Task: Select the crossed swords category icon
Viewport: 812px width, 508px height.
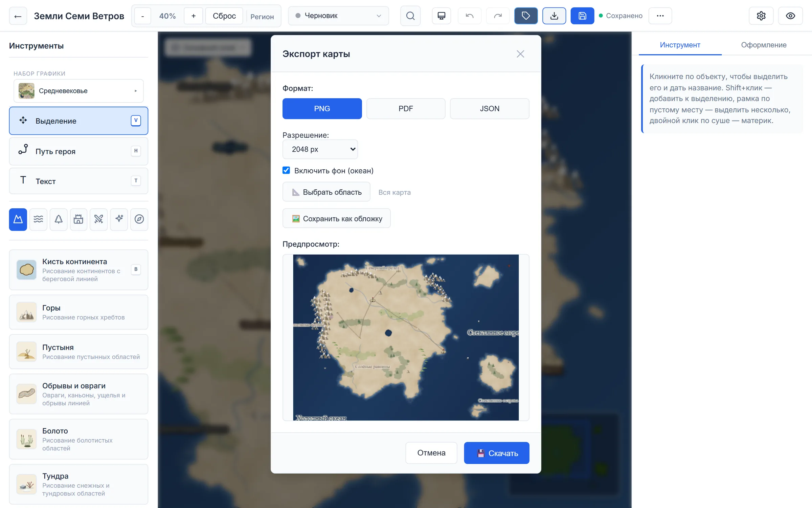Action: pos(99,219)
